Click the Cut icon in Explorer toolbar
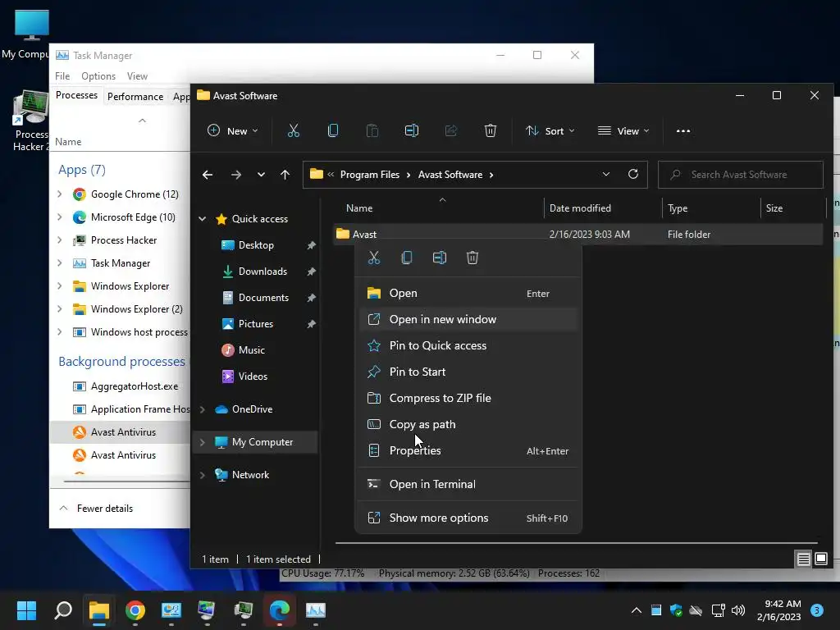Screen dimensions: 840x630 click(x=293, y=130)
